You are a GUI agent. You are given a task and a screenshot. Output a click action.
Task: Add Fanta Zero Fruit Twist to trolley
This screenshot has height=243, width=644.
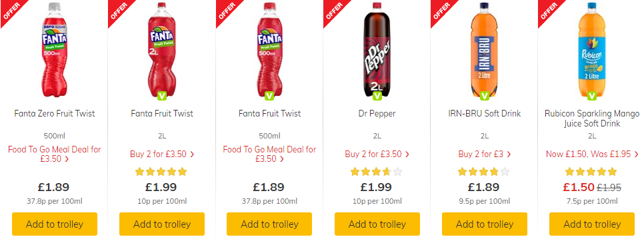[x=55, y=224]
